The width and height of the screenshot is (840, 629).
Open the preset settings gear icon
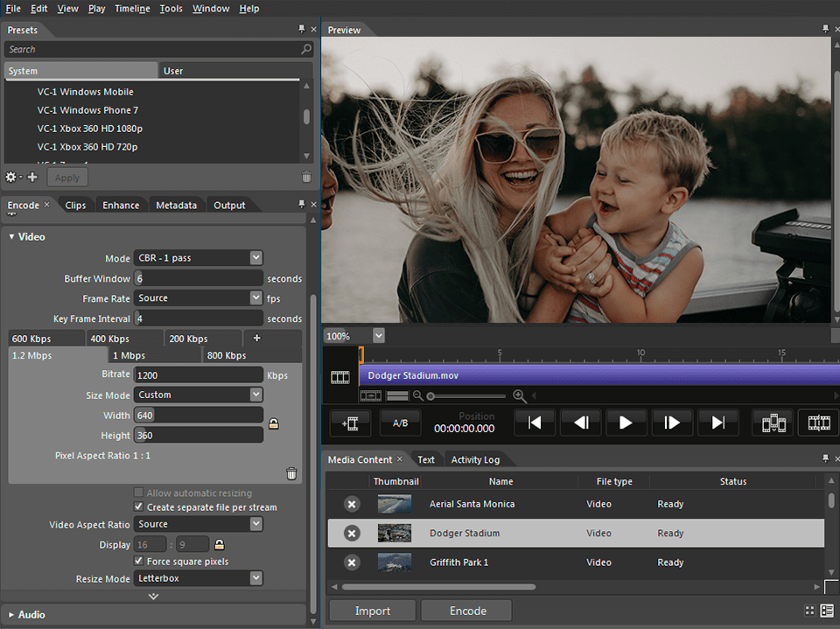(10, 177)
